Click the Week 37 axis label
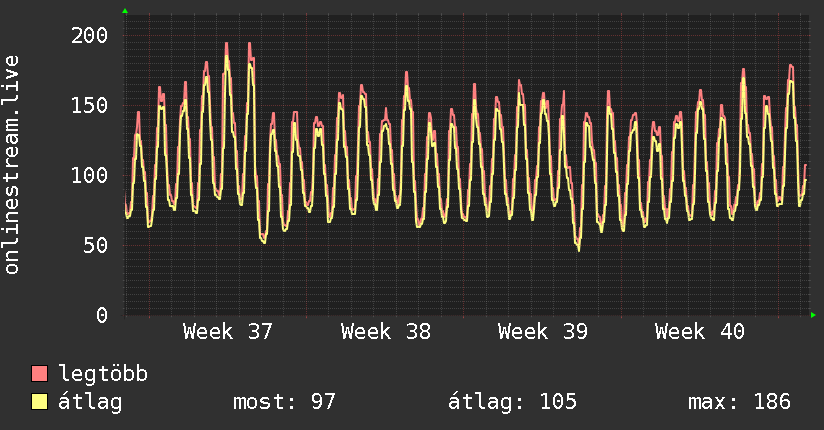 point(228,332)
